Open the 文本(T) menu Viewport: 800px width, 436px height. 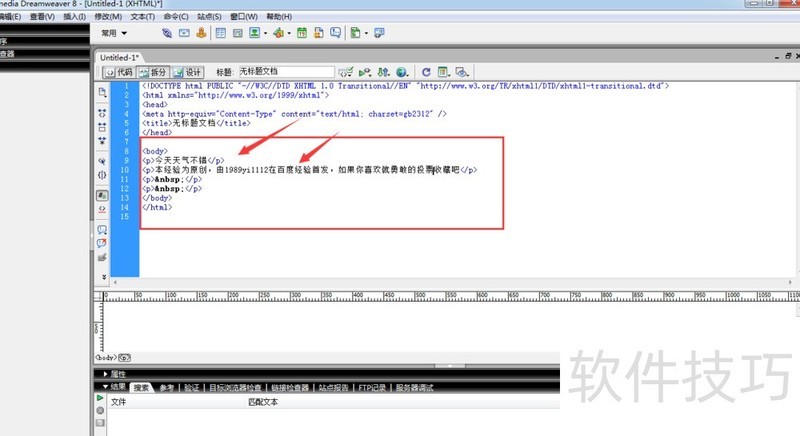click(x=142, y=17)
